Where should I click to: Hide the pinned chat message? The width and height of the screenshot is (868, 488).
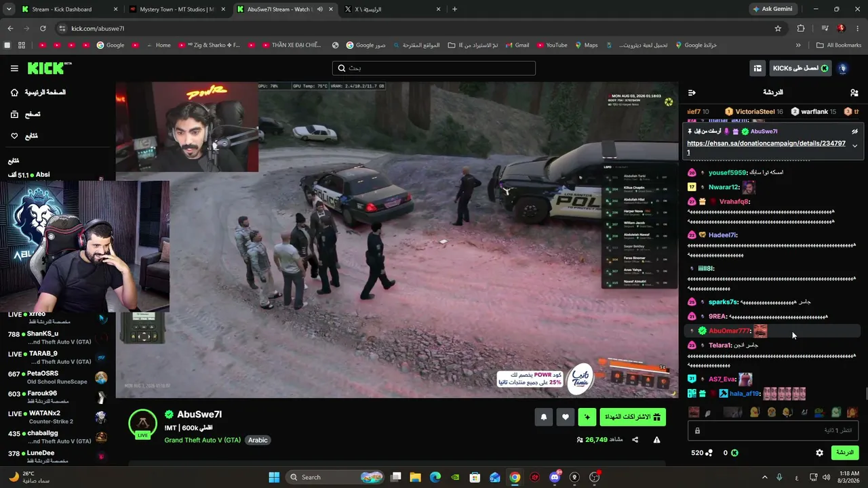pyautogui.click(x=854, y=131)
